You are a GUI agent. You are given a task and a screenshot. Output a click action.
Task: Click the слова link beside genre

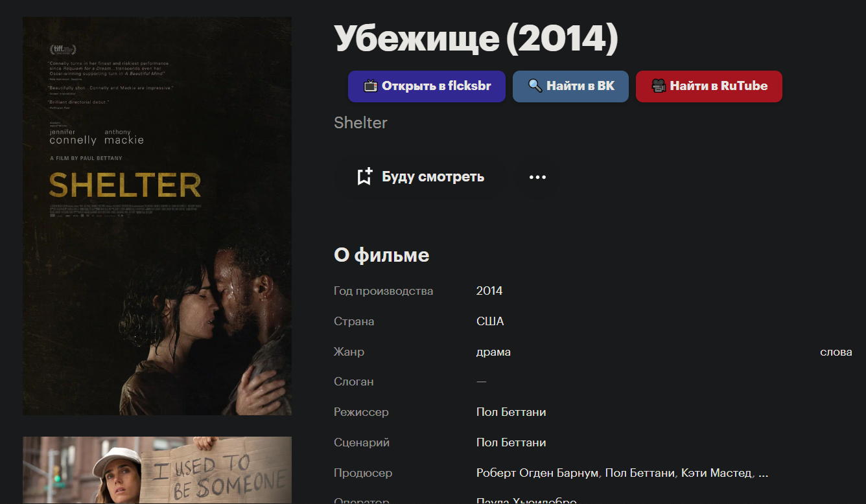click(x=836, y=352)
